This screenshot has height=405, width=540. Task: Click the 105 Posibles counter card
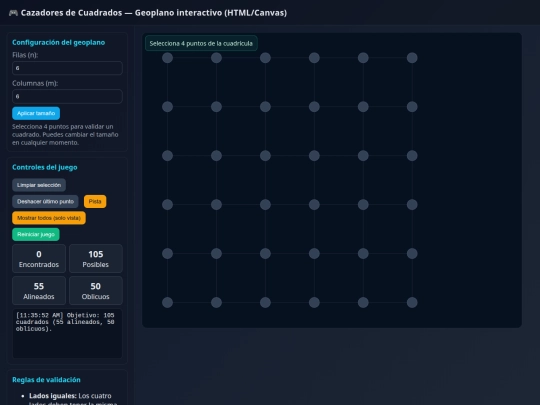96,259
